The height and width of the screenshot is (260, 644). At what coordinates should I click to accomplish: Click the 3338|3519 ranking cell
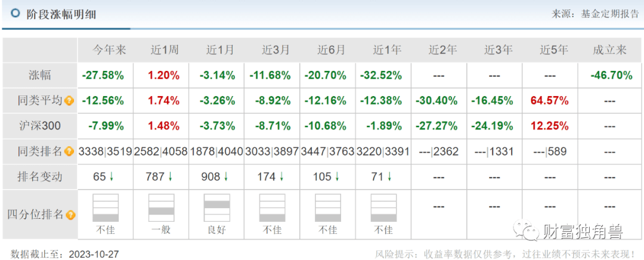pos(105,151)
